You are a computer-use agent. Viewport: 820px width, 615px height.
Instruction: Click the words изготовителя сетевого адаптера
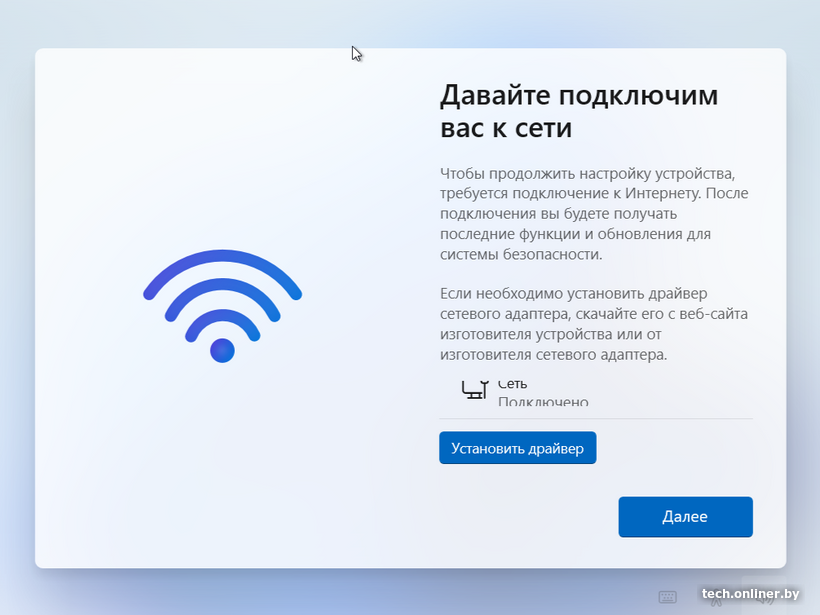point(553,355)
